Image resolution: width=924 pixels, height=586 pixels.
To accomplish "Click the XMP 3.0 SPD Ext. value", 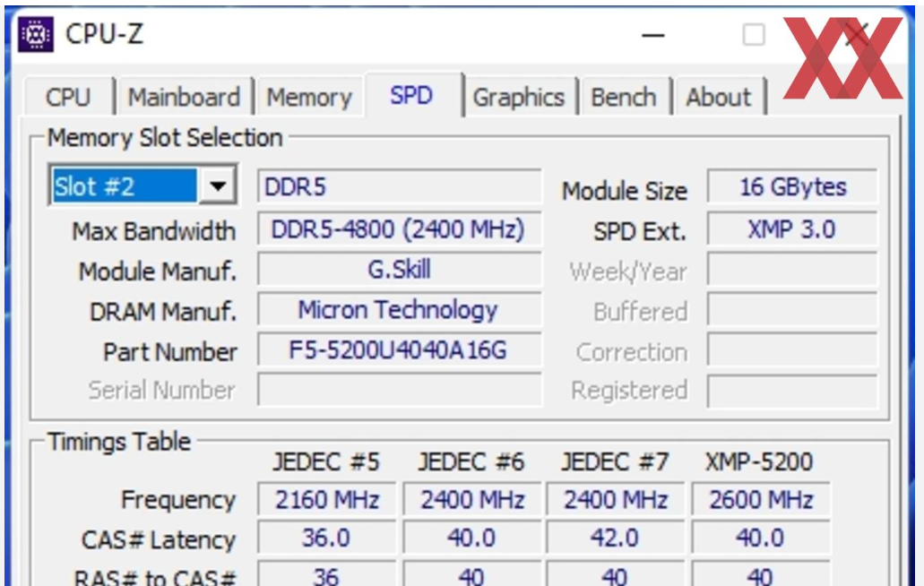I will coord(792,228).
